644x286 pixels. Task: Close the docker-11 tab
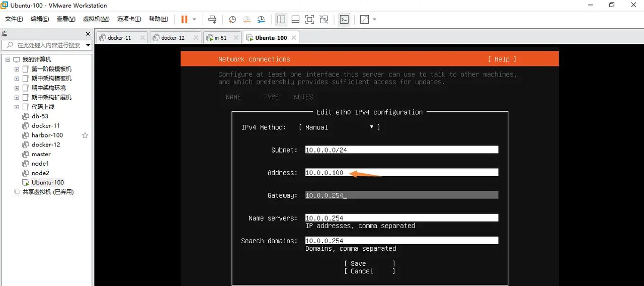[x=142, y=38]
